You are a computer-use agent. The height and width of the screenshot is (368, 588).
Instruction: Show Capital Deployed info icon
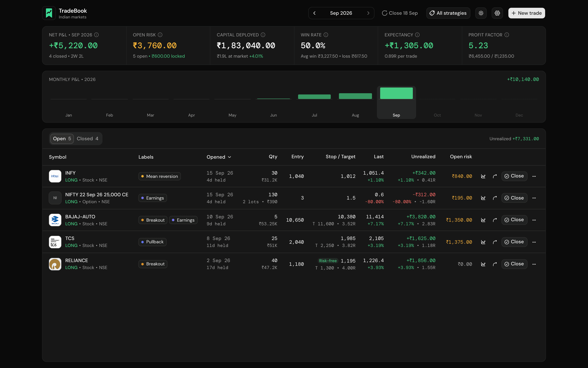point(263,35)
